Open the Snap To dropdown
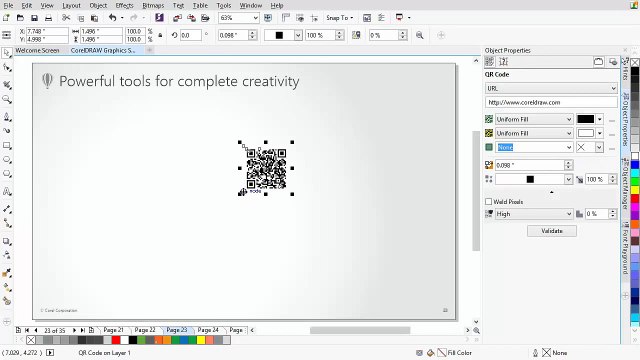 point(340,18)
